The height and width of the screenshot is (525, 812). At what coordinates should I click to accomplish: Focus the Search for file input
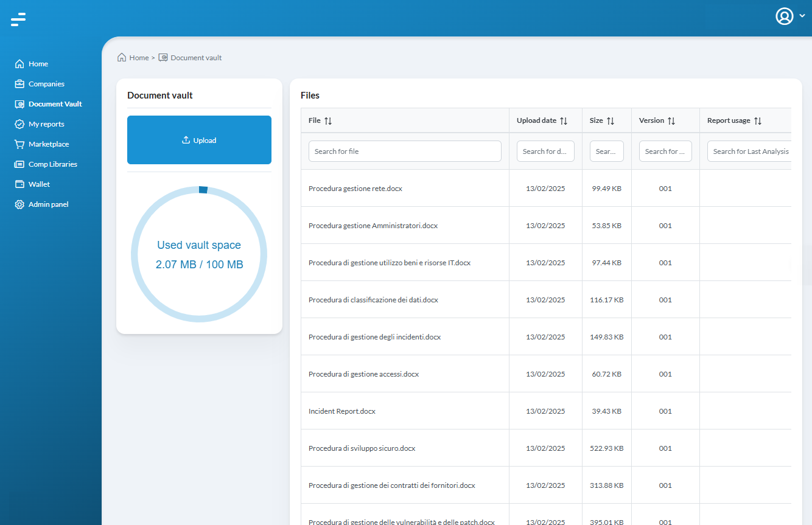(405, 151)
